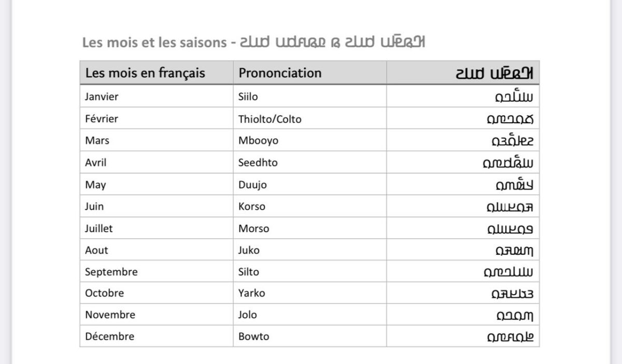
Task: Click the document title 'Les mois et les saisons'
Action: tap(153, 42)
